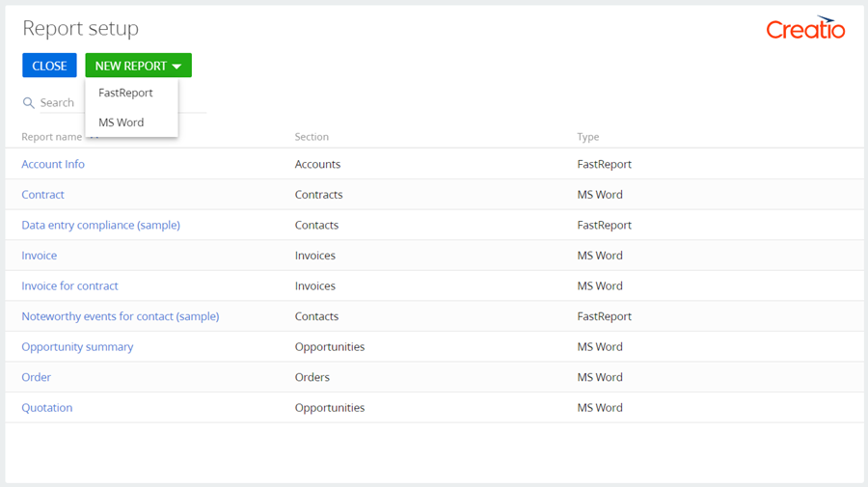This screenshot has width=868, height=487.
Task: Click the Creatio logo
Action: tap(805, 28)
